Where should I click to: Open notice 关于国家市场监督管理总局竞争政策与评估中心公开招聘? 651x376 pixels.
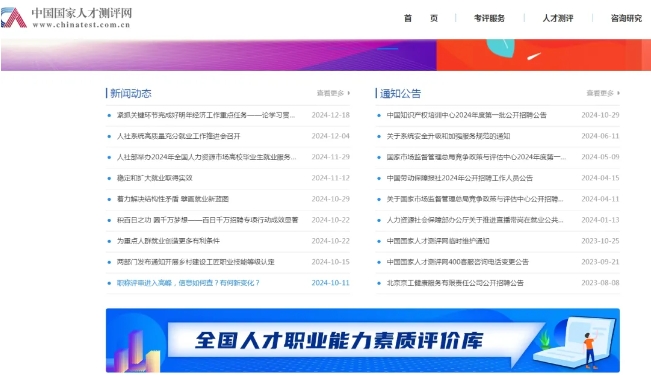[475, 199]
